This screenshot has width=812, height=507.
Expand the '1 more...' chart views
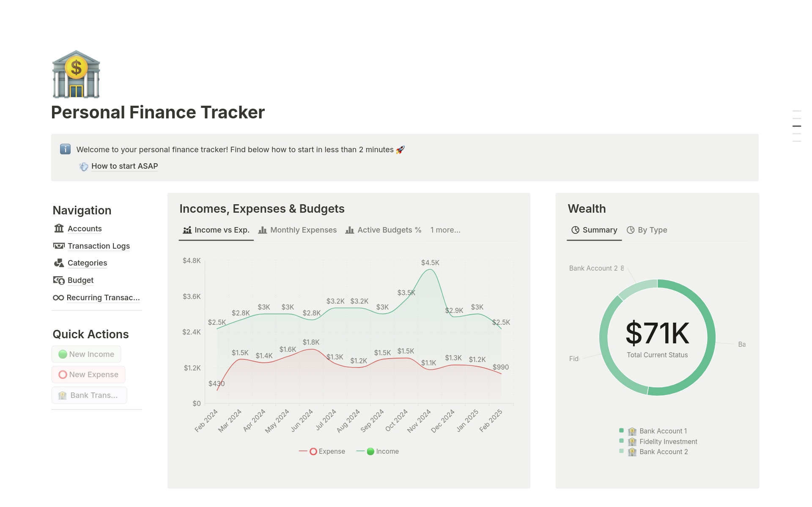pyautogui.click(x=445, y=230)
